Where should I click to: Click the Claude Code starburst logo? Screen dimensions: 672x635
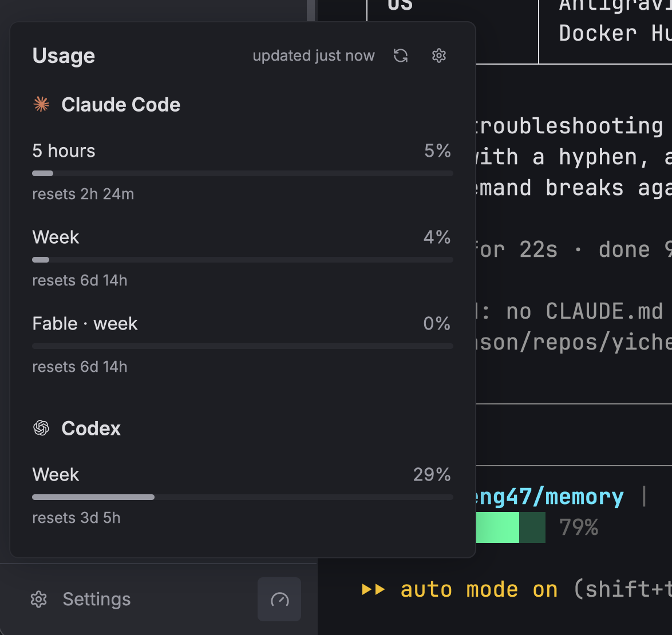pyautogui.click(x=41, y=105)
